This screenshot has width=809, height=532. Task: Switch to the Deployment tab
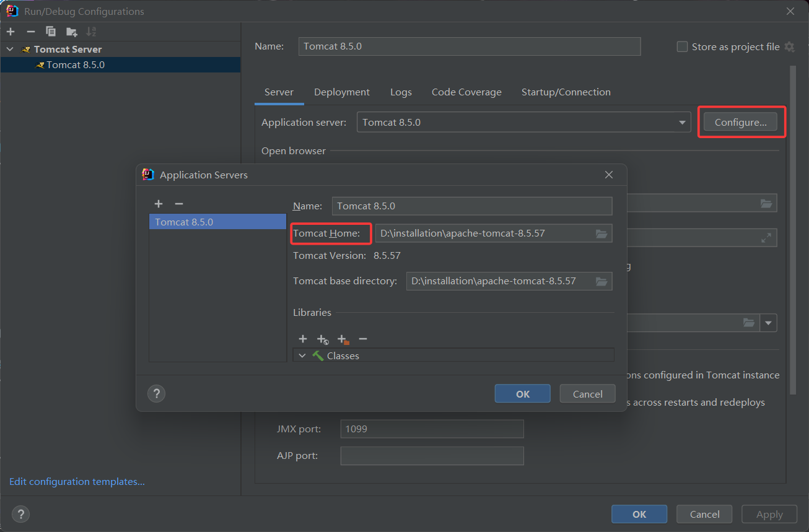(342, 92)
